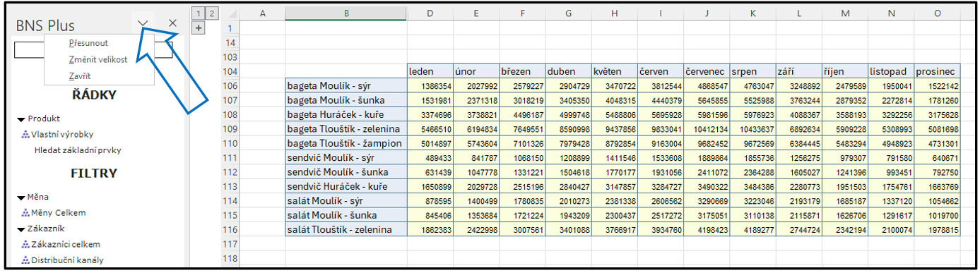This screenshot has height=273, width=980.
Task: Select the bageta Tlouštík - zelenina cell
Action: [x=346, y=128]
